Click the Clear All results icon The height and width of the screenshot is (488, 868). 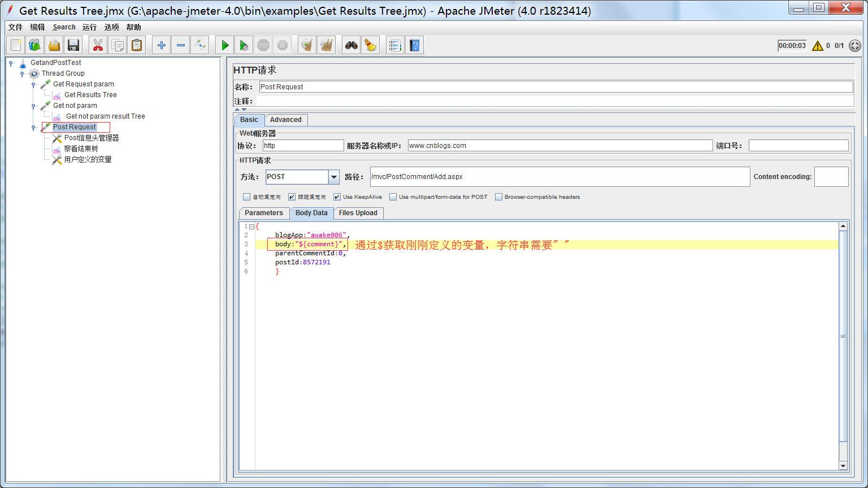tap(327, 45)
